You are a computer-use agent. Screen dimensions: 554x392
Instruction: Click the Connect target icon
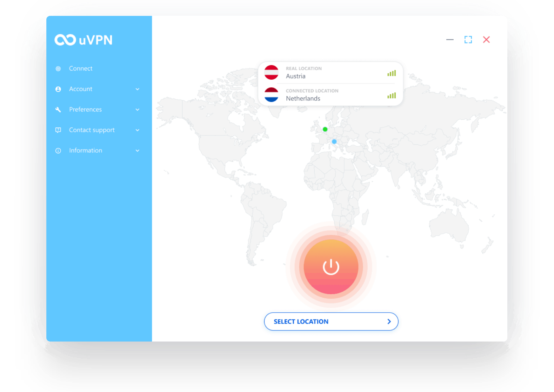[x=58, y=69]
